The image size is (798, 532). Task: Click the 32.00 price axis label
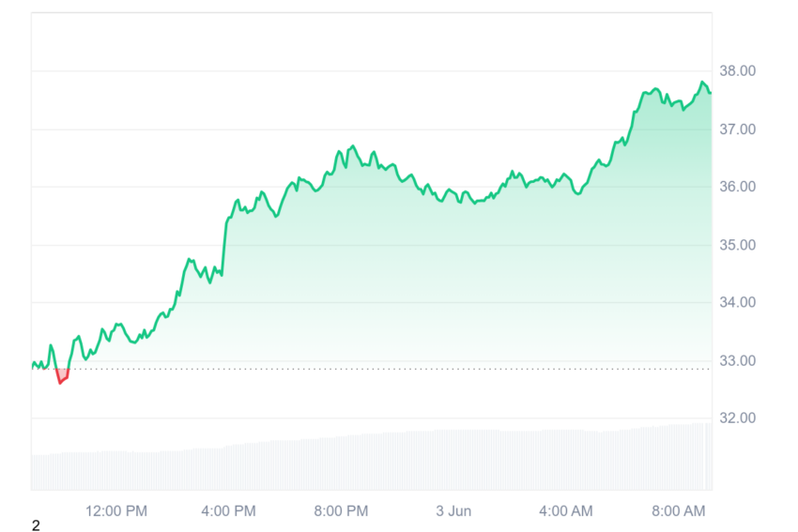point(737,418)
